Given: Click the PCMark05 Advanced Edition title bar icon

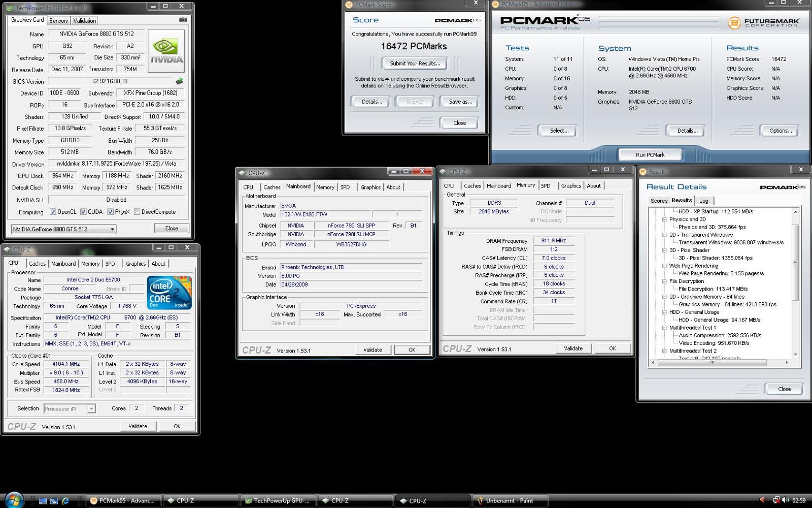Looking at the screenshot, I should point(495,4).
